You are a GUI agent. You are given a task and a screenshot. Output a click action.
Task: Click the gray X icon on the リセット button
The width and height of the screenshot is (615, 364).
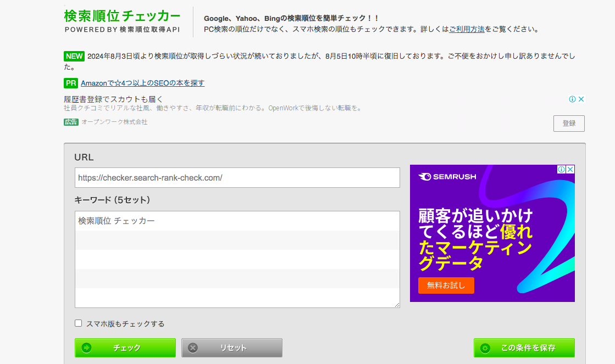point(193,348)
